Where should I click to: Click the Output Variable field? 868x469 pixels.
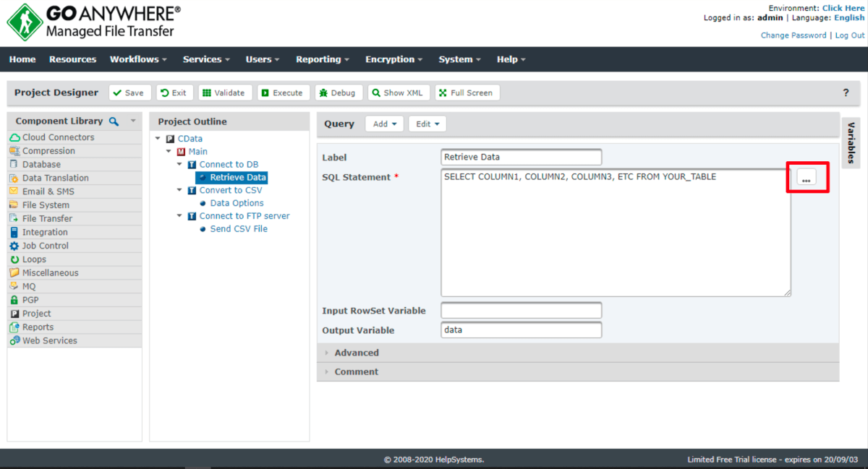click(x=522, y=330)
